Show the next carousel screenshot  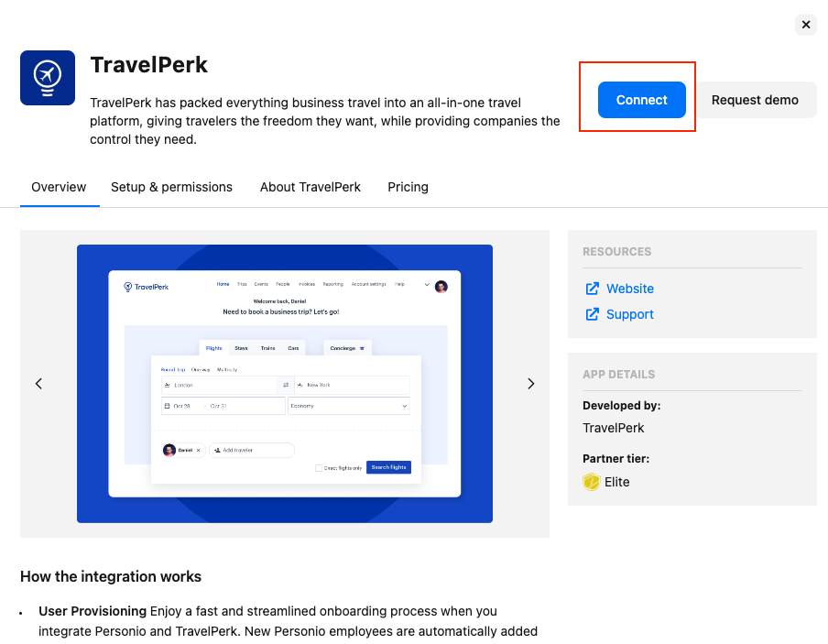pos(531,384)
